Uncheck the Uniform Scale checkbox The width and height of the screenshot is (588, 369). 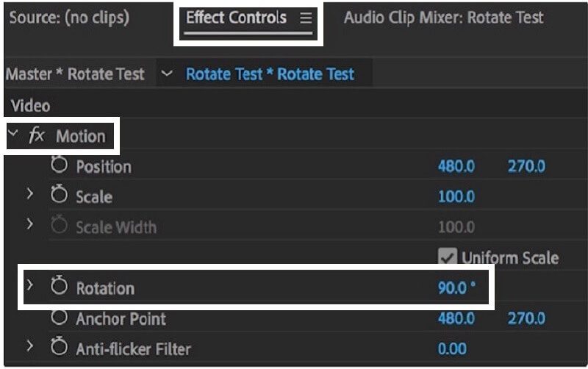pos(448,256)
